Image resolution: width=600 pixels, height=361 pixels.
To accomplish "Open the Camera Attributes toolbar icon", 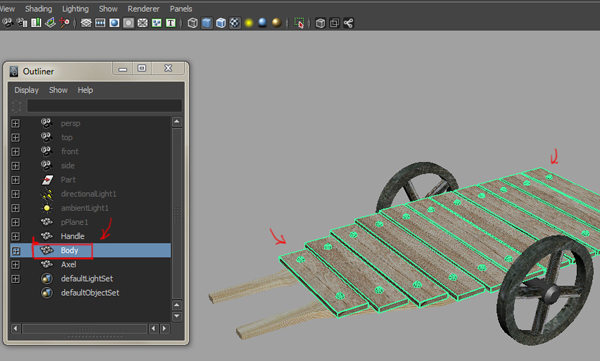I will [22, 23].
